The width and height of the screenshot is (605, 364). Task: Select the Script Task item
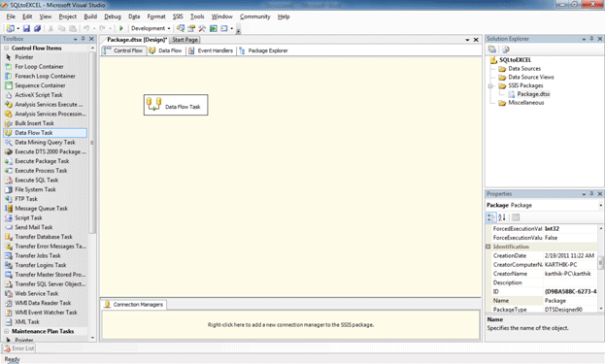[x=28, y=217]
